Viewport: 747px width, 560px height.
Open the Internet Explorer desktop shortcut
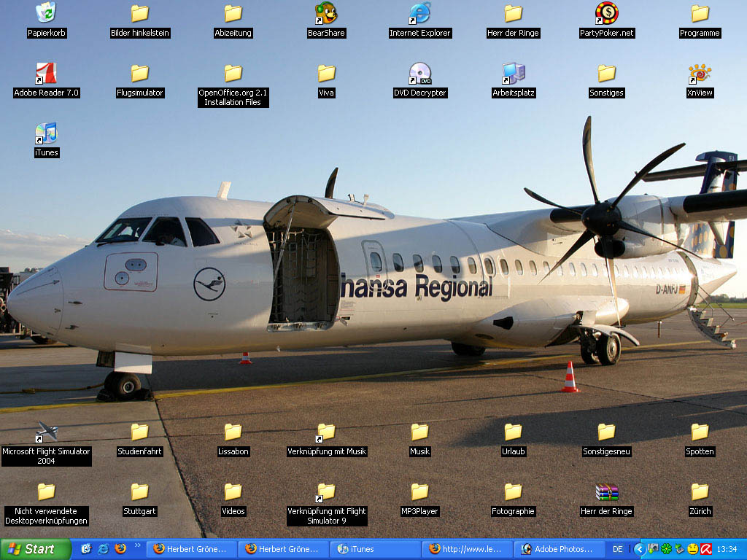[419, 13]
